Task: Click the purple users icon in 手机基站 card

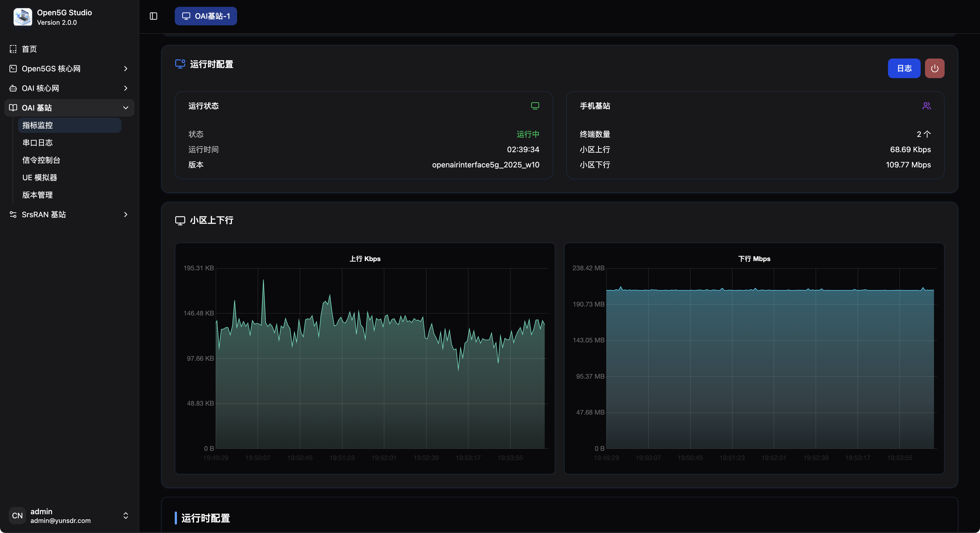Action: [926, 106]
